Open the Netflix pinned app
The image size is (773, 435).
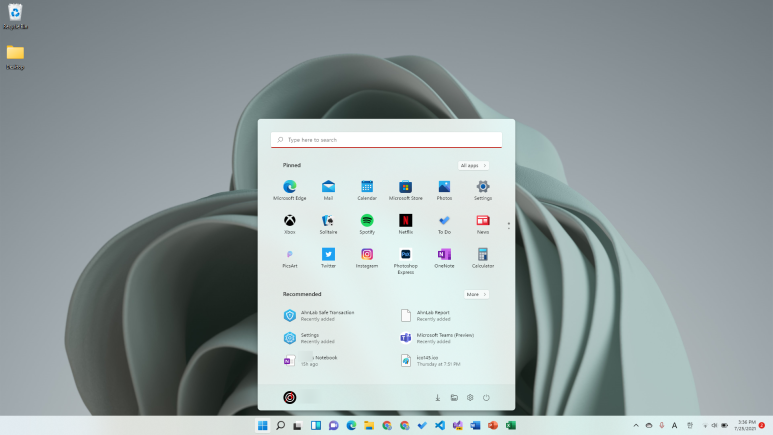click(x=406, y=224)
